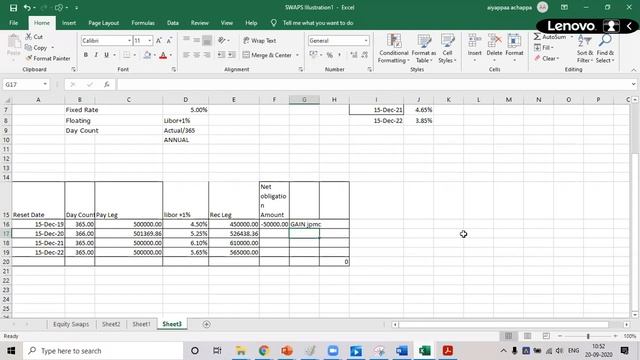Open the General number format dropdown
640x360 pixels.
[x=366, y=40]
